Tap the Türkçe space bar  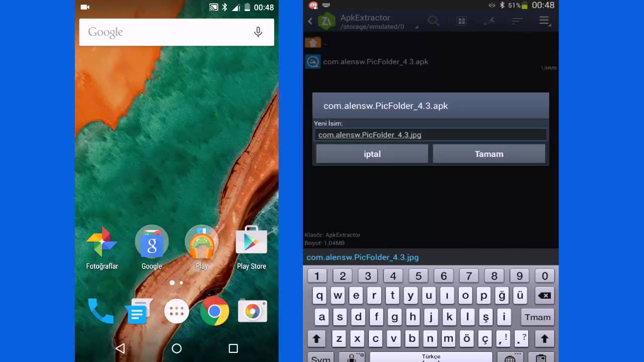431,357
